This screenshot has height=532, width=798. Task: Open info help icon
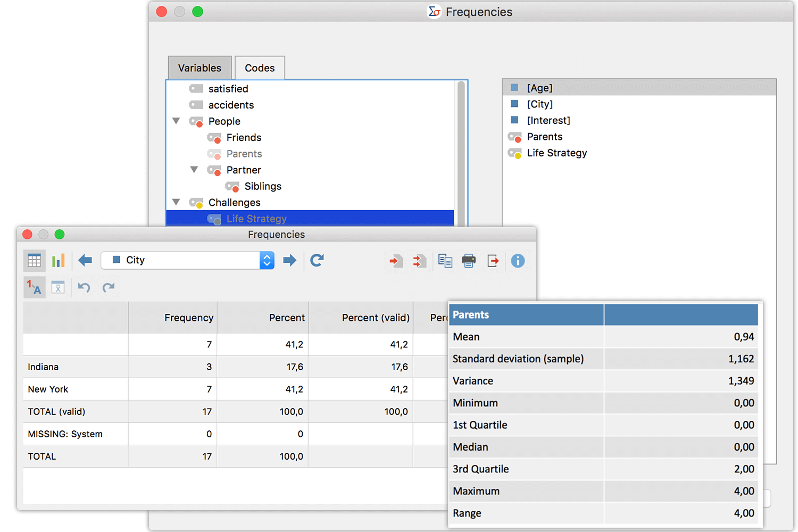(518, 261)
